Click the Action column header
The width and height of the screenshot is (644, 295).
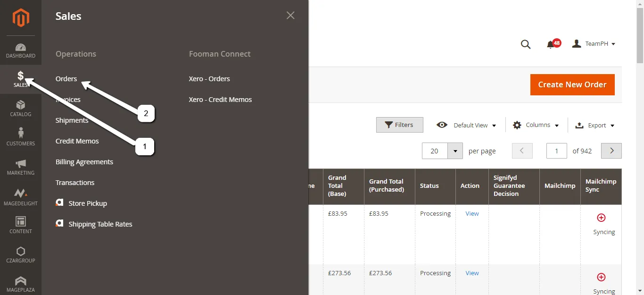[472, 185]
